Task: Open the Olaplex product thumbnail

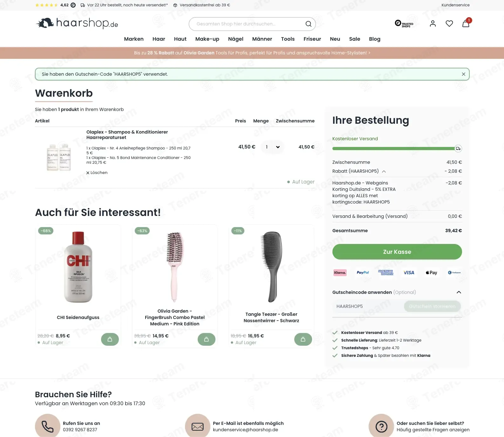Action: click(x=59, y=157)
